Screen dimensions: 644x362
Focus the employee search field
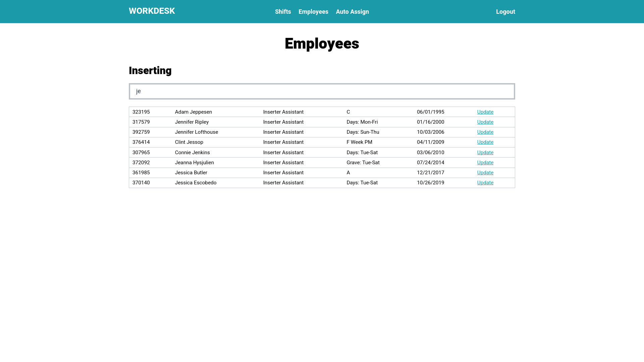[x=322, y=91]
